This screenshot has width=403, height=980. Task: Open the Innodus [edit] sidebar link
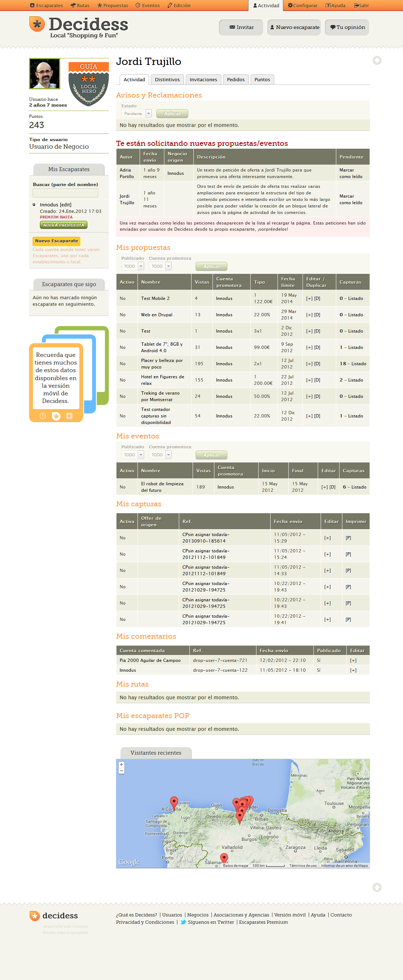pos(55,205)
